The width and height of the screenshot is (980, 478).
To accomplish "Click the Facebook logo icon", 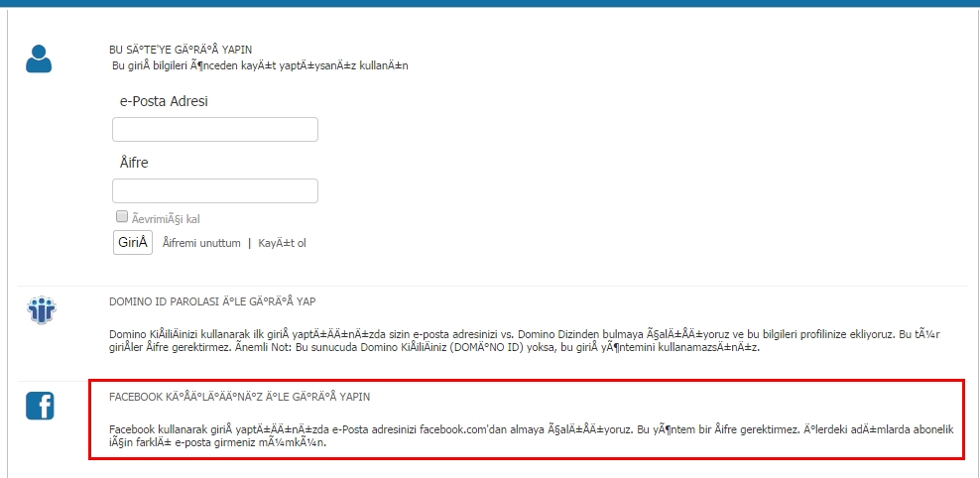I will tap(40, 406).
